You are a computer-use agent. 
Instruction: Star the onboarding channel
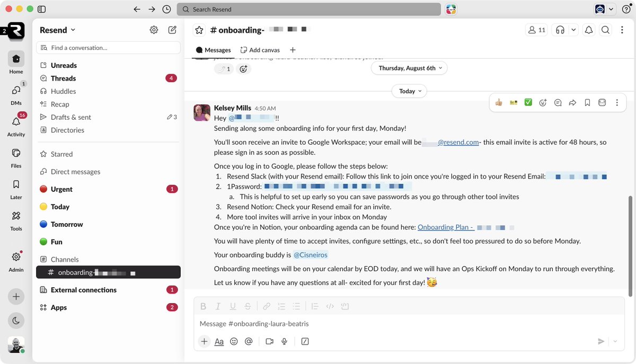(199, 30)
